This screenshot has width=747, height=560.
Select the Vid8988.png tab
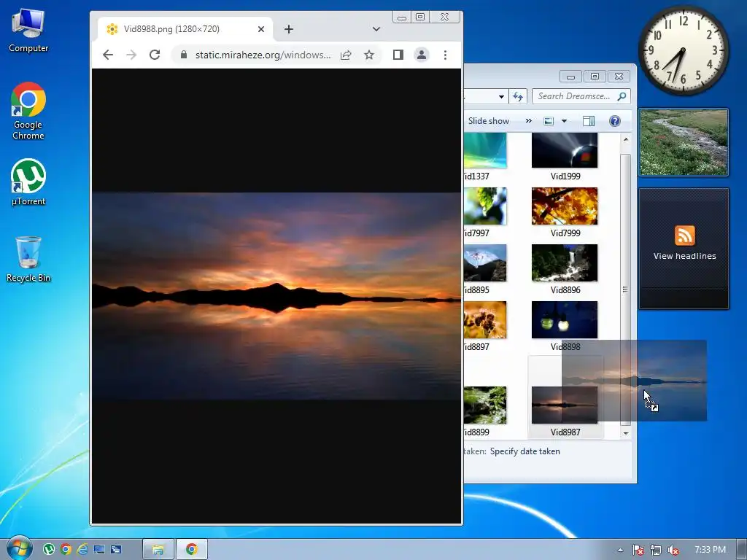click(x=185, y=29)
